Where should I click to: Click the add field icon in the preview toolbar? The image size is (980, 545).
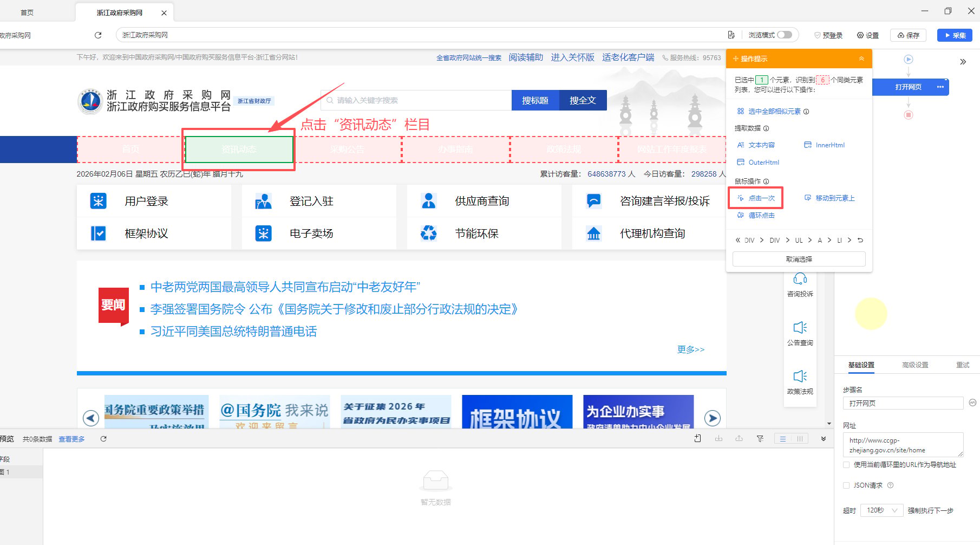(x=697, y=438)
